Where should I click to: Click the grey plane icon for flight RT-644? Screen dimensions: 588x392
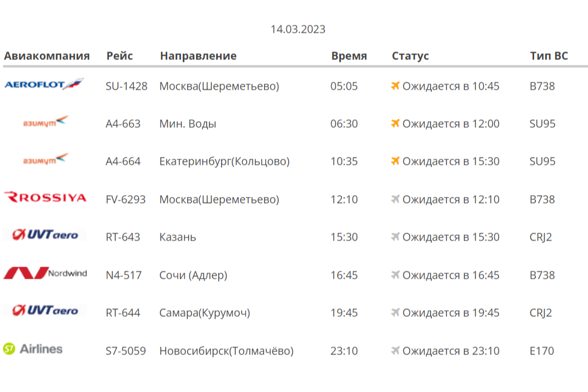(395, 312)
